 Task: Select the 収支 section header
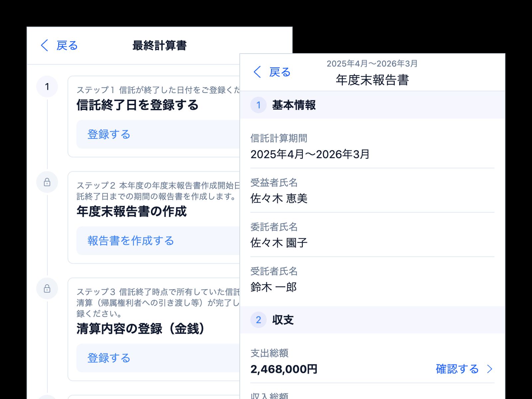pyautogui.click(x=283, y=321)
